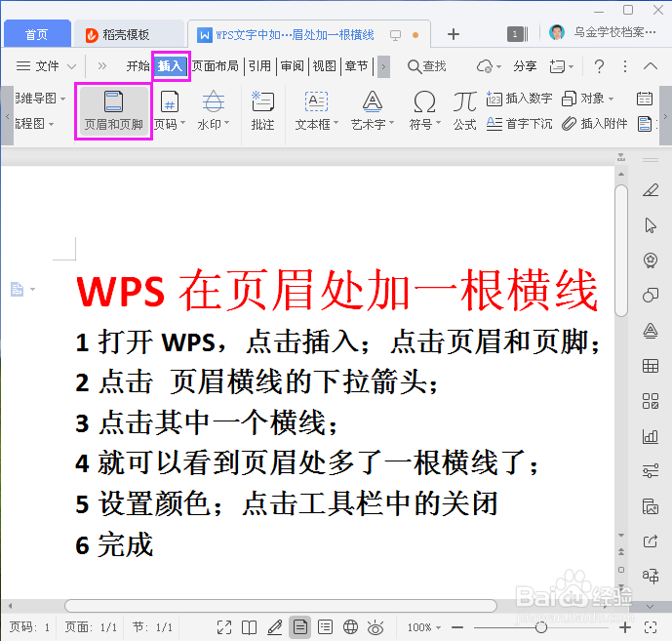Viewport: 672px width, 641px height.
Task: Click the shapes icon in right sidebar
Action: point(651,296)
